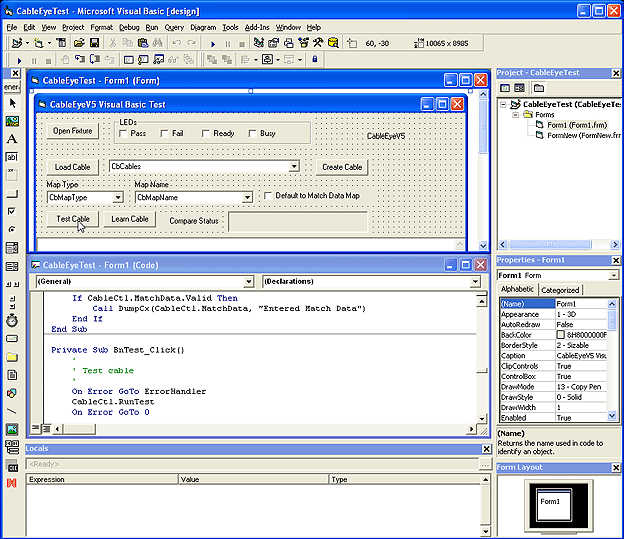Collapse the Forms folder in project tree
The image size is (624, 539).
517,114
